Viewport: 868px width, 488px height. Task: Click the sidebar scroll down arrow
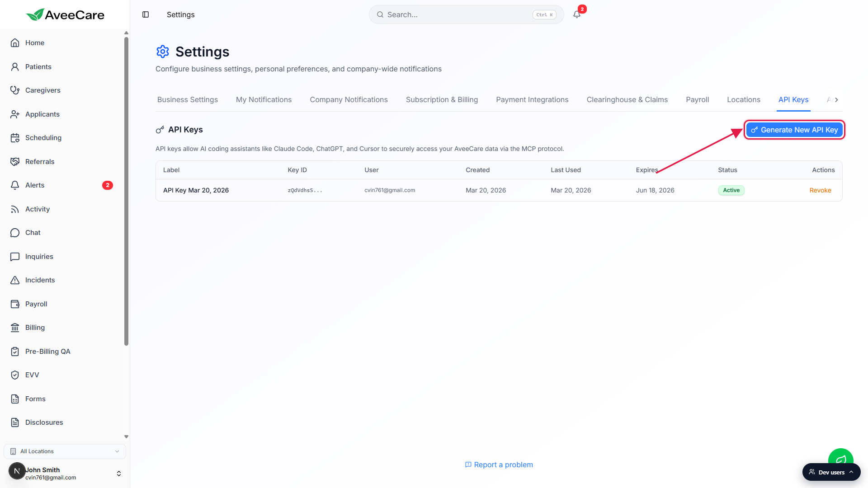(126, 436)
